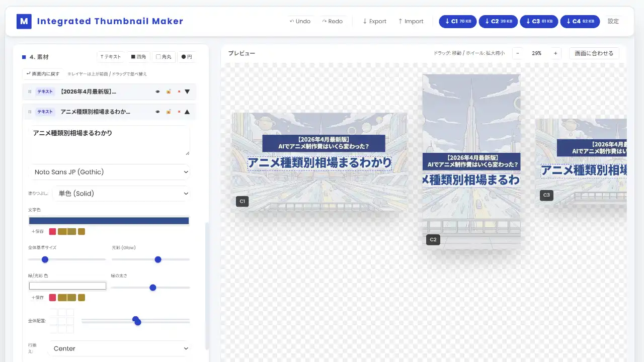
Task: Pick the red saved color swatch under 文字色
Action: tap(52, 231)
